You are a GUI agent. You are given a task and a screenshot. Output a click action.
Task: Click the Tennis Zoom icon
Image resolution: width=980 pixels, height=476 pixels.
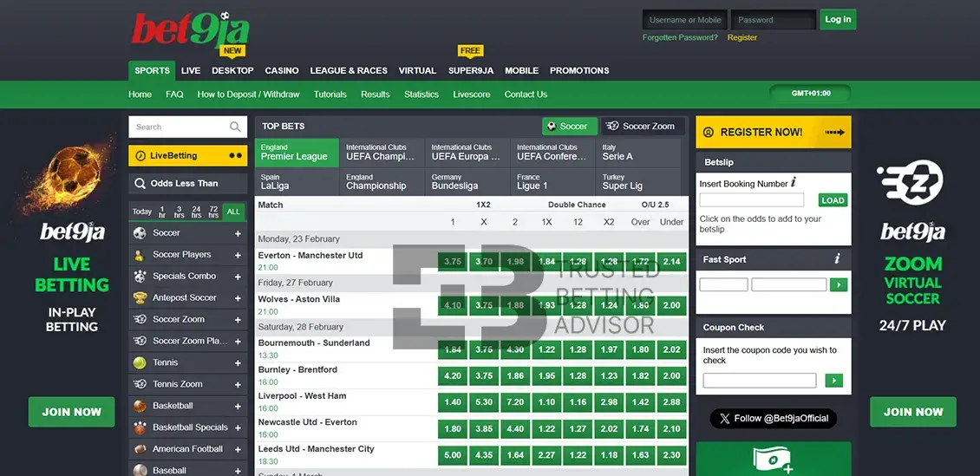[x=140, y=384]
